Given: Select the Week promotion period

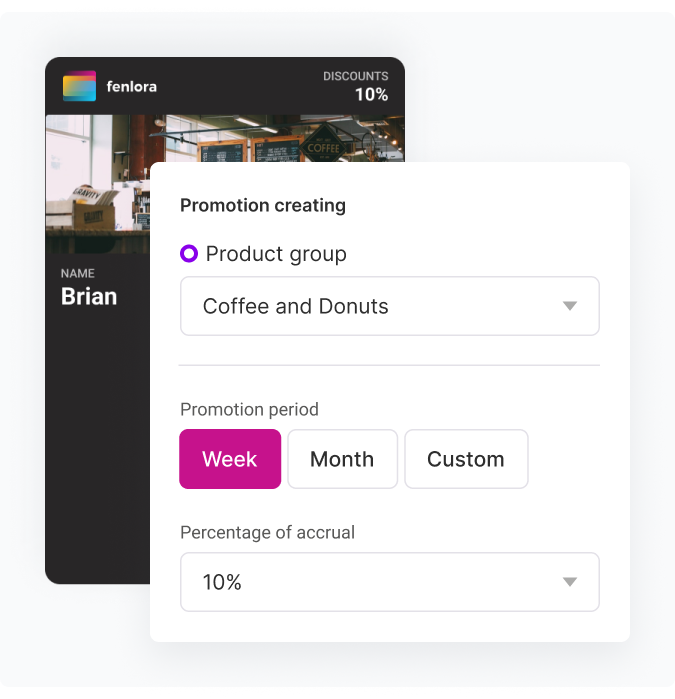Looking at the screenshot, I should [x=230, y=459].
